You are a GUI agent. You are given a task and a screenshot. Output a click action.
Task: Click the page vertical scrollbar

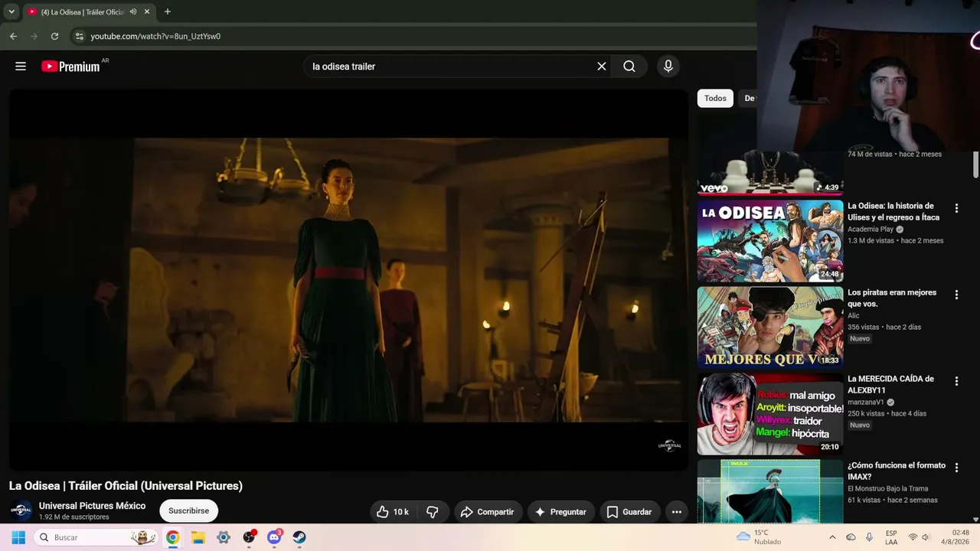tap(975, 165)
